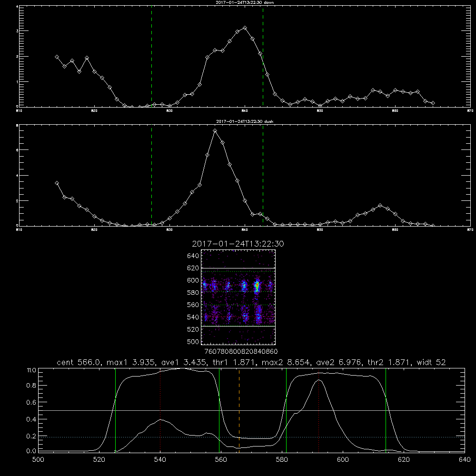Open the colored spectral image thumbnail
The image size is (476, 476).
pos(238,297)
